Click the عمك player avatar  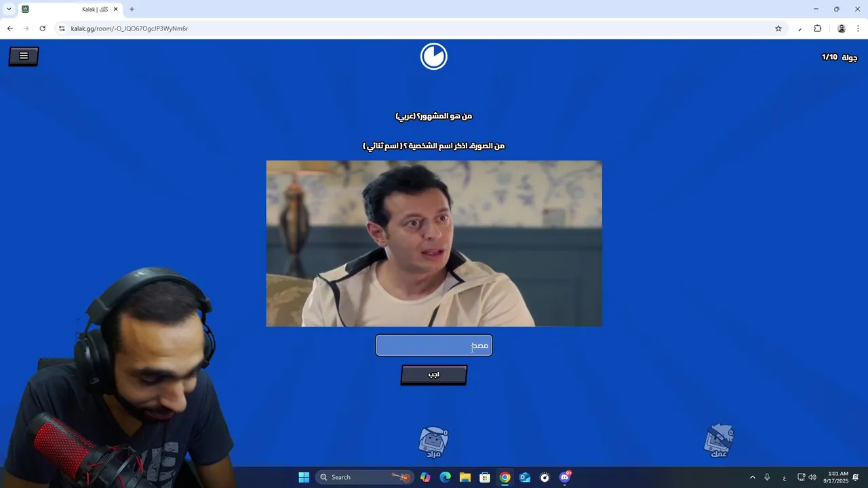tap(719, 441)
